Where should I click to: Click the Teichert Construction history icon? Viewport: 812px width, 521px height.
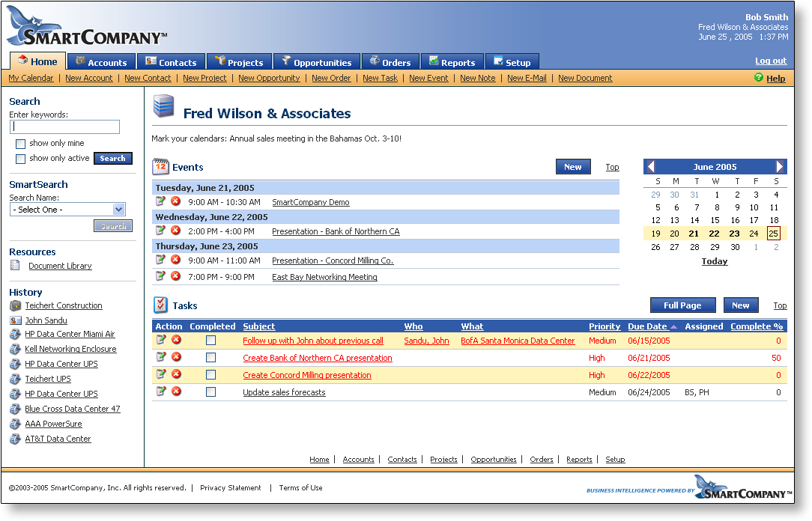(16, 305)
